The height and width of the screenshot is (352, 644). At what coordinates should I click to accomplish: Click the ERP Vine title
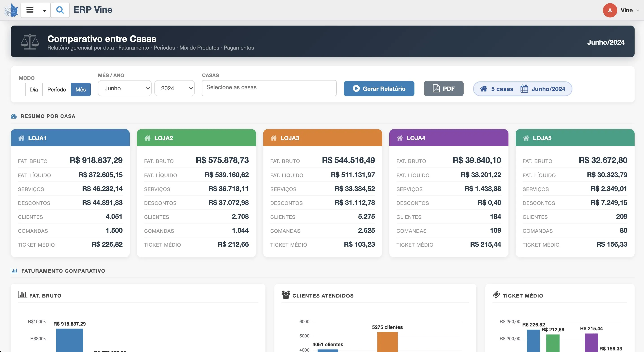93,10
